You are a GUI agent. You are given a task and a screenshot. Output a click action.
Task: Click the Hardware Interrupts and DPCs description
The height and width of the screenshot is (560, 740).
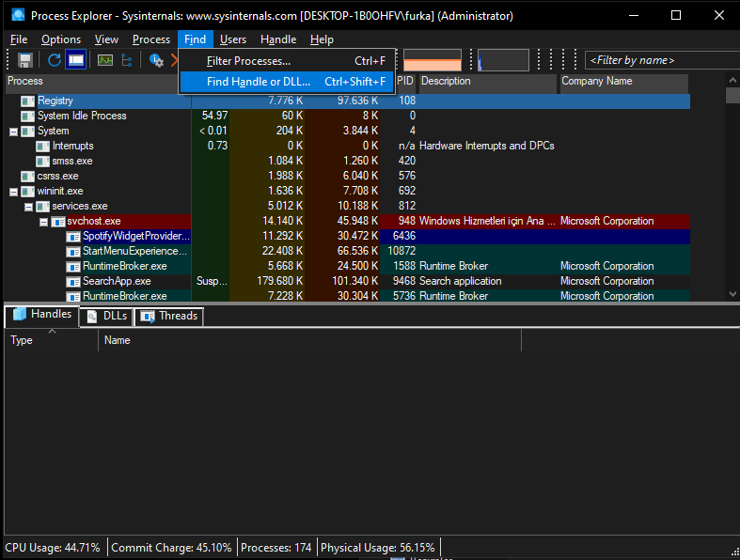pyautogui.click(x=486, y=146)
